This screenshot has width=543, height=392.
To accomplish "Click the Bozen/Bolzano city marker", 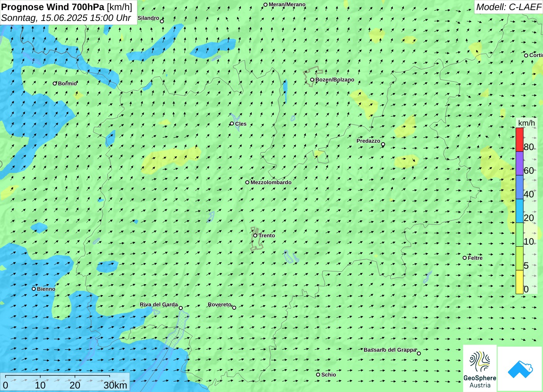I will pyautogui.click(x=312, y=79).
